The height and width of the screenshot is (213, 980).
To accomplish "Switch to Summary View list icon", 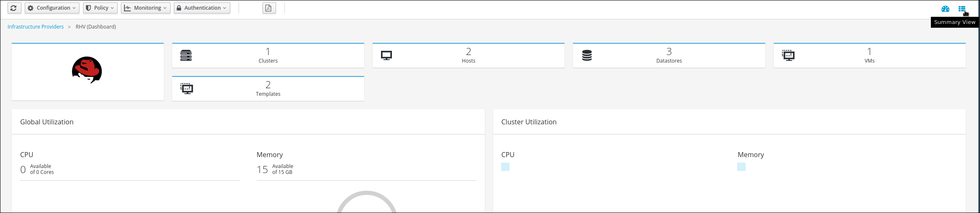I will click(962, 9).
